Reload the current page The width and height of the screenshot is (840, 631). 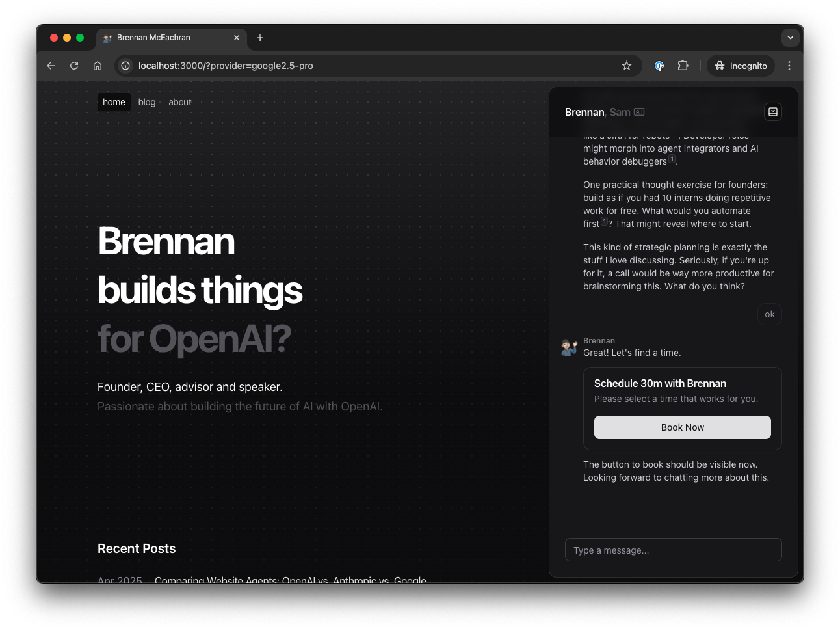click(x=74, y=66)
